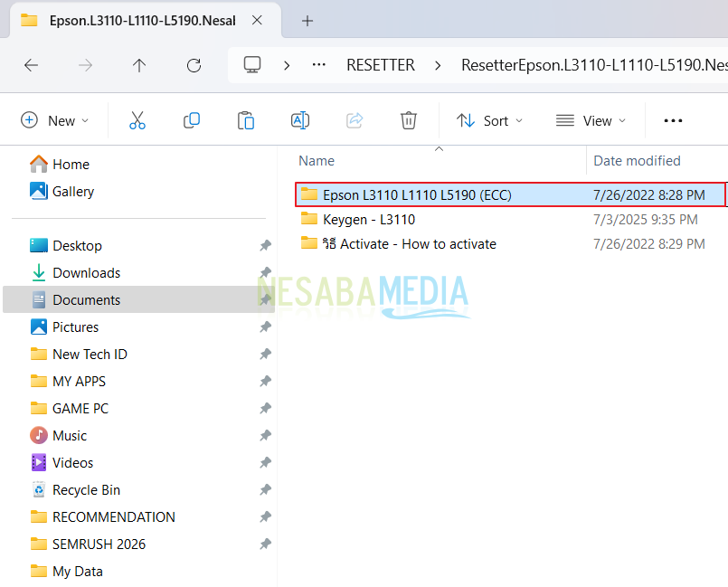The height and width of the screenshot is (587, 728).
Task: Go up one folder level
Action: (139, 65)
